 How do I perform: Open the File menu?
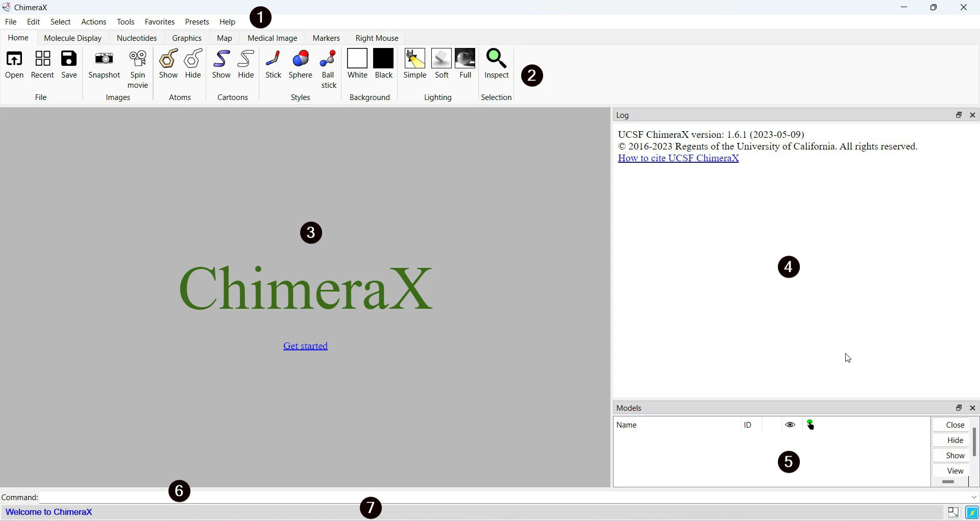[x=11, y=22]
